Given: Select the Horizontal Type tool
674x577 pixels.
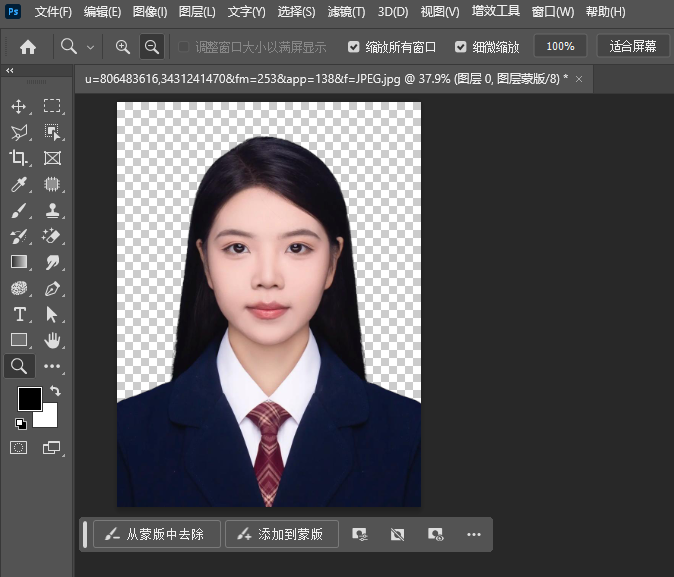Looking at the screenshot, I should pyautogui.click(x=18, y=314).
